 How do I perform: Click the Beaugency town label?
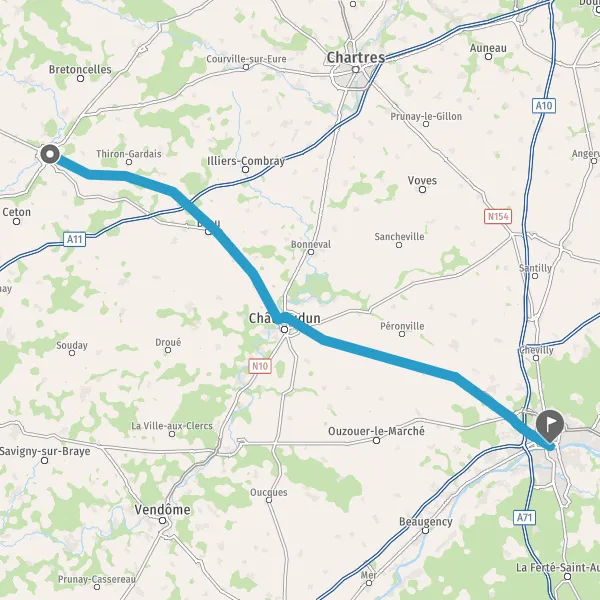tap(426, 522)
